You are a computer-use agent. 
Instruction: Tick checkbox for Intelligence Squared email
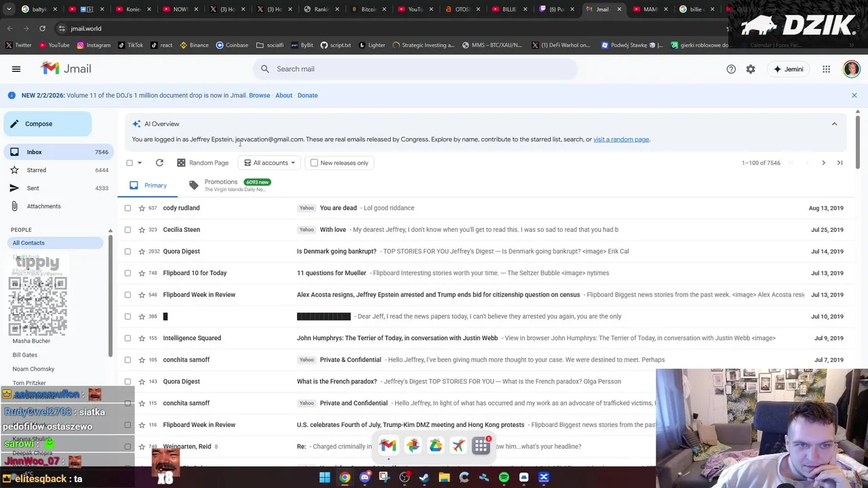127,338
